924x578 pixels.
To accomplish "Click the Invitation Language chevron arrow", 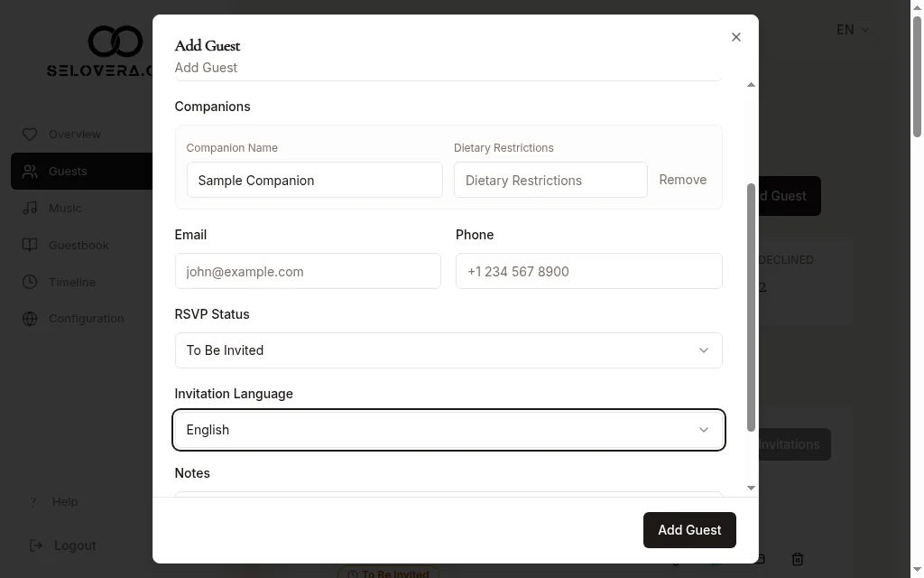I will [x=704, y=430].
